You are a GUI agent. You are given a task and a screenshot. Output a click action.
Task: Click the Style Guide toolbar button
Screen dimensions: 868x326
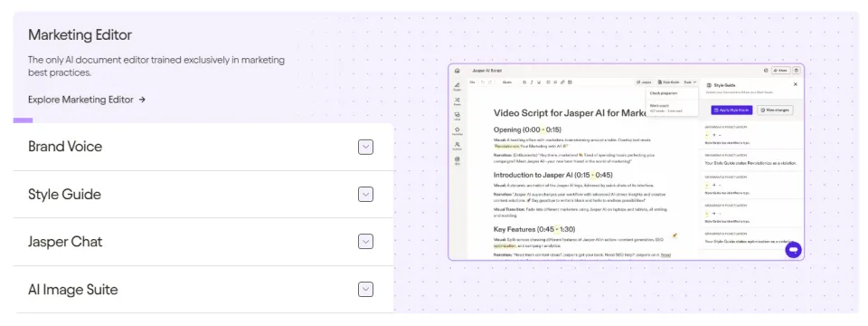669,82
